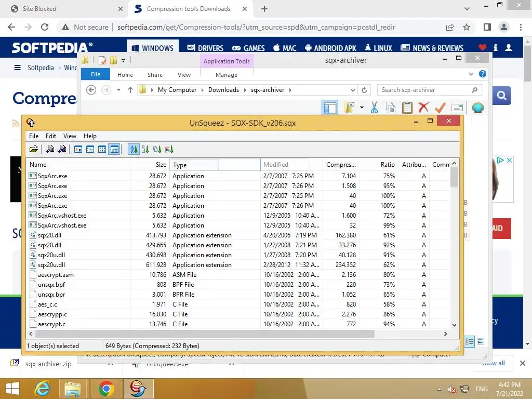
Task: Expand the Explorer address history dropdown
Action: [x=353, y=90]
